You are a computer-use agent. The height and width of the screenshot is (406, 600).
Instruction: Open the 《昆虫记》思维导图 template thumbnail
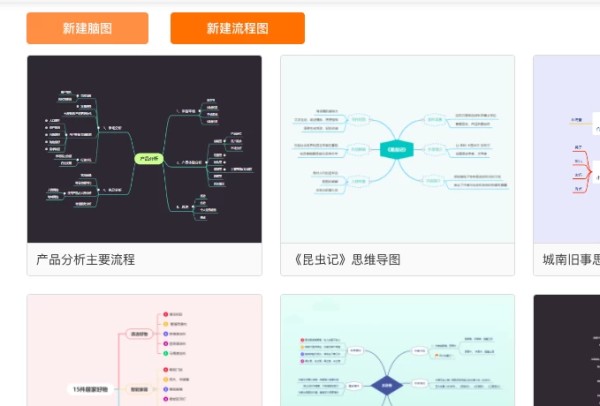coord(397,149)
